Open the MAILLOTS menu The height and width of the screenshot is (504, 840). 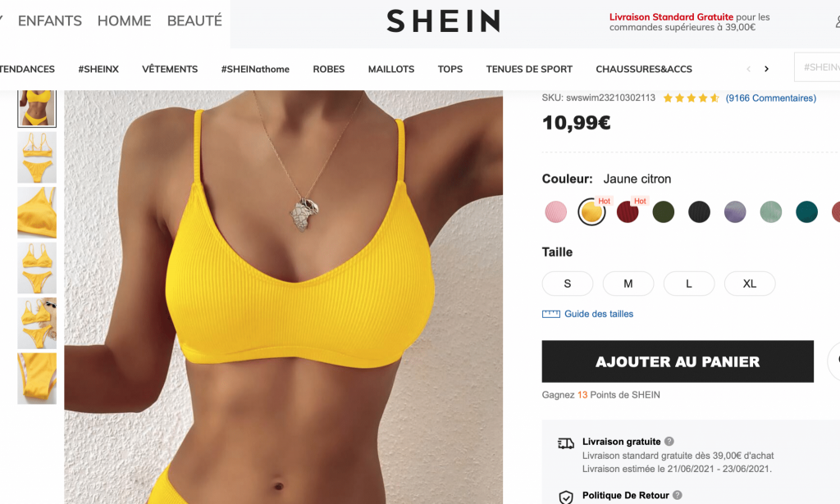pyautogui.click(x=391, y=69)
